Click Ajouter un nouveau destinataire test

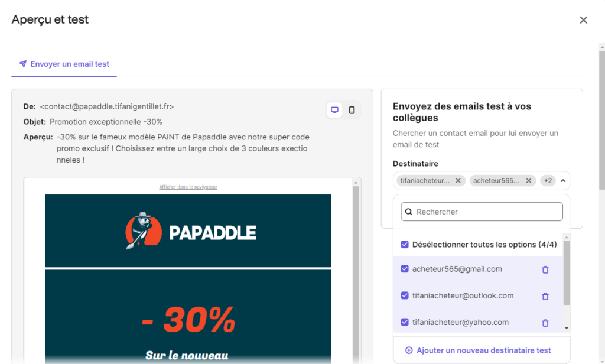pyautogui.click(x=478, y=350)
